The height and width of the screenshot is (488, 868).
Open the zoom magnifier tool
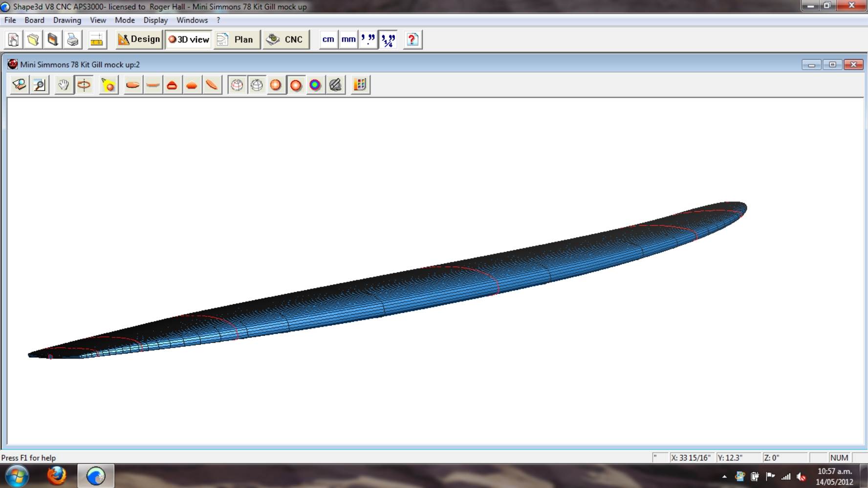click(39, 85)
